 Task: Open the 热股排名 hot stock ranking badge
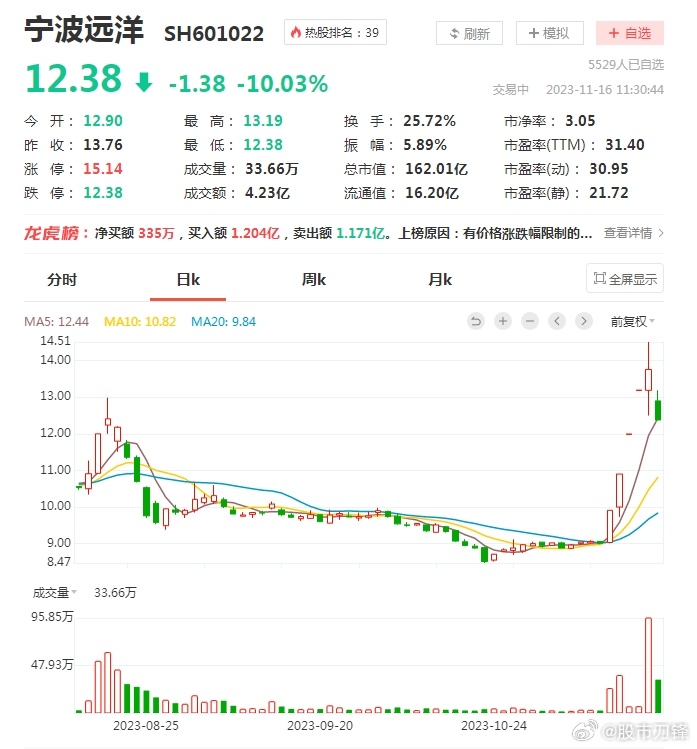(x=335, y=32)
